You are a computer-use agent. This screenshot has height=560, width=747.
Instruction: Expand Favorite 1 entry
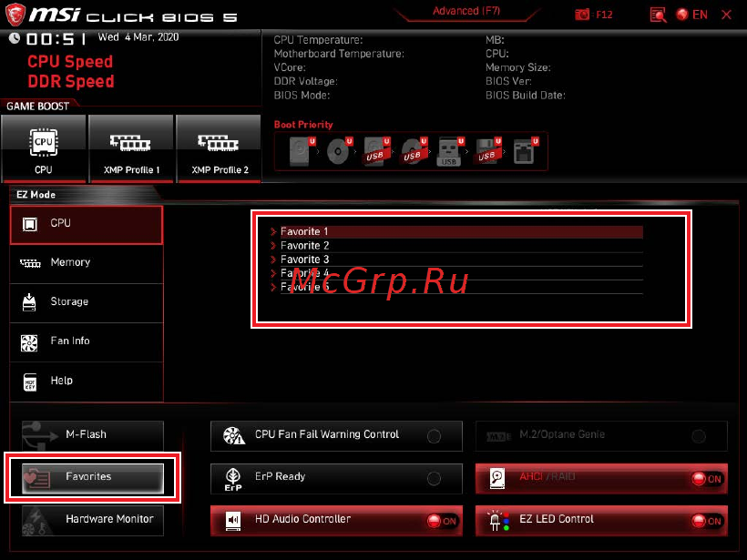point(457,231)
